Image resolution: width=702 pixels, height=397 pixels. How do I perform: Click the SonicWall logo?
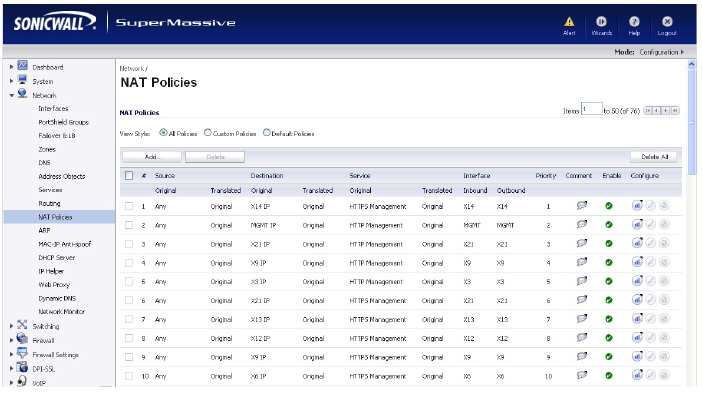pos(55,22)
